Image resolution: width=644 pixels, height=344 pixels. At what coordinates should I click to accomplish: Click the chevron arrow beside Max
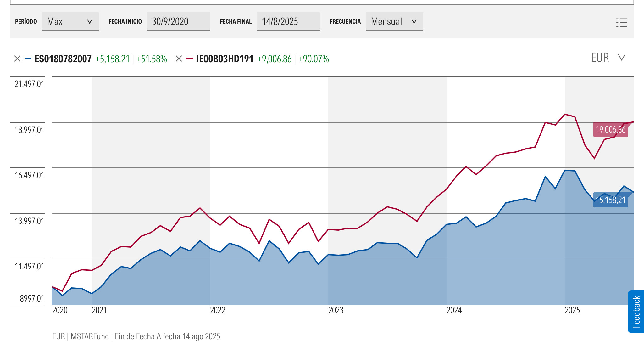coord(90,22)
